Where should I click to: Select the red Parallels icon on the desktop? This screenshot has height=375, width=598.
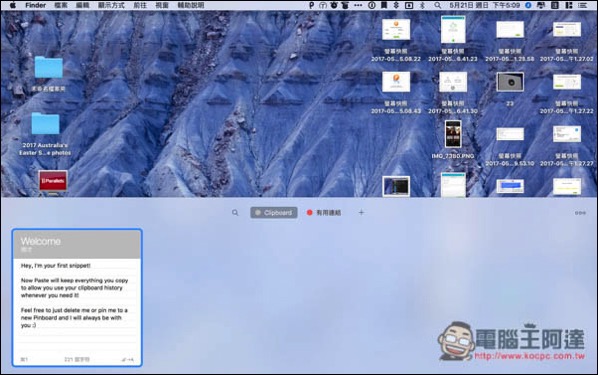[x=53, y=182]
